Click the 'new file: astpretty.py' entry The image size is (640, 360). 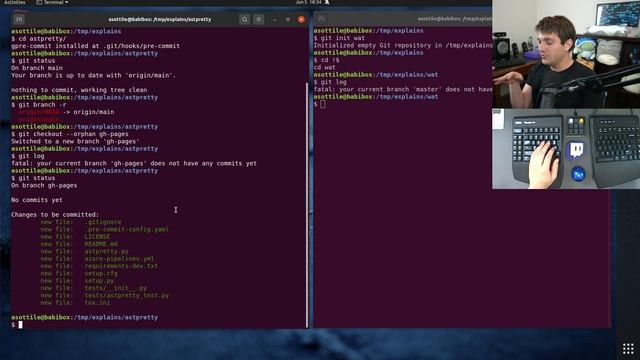pyautogui.click(x=84, y=252)
